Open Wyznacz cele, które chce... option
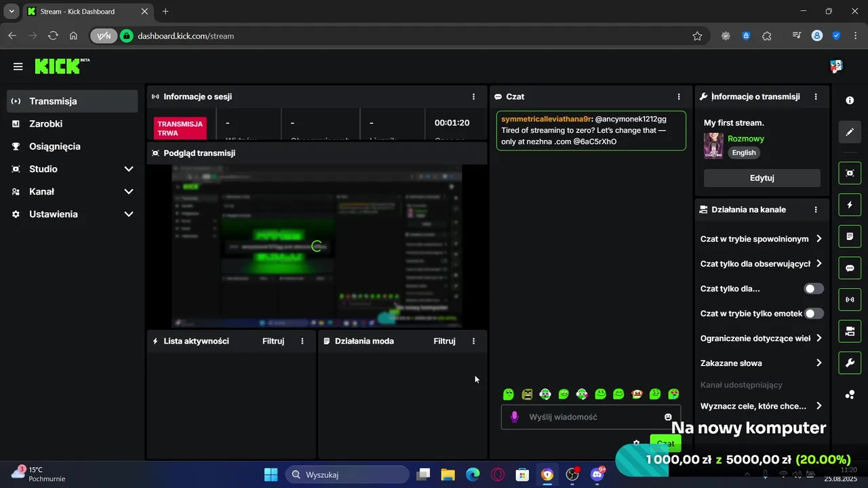This screenshot has height=488, width=868. (x=761, y=406)
